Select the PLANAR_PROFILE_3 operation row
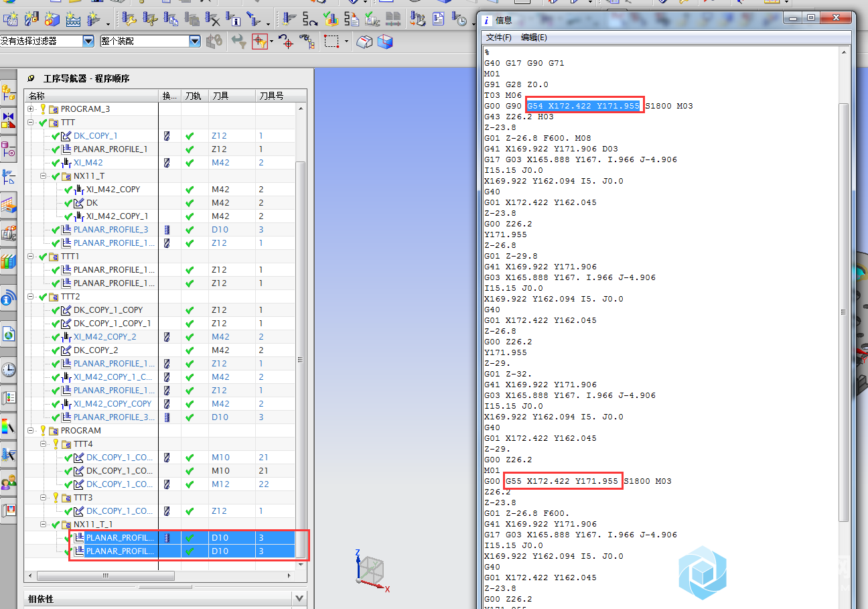Viewport: 868px width, 609px height. pos(111,230)
